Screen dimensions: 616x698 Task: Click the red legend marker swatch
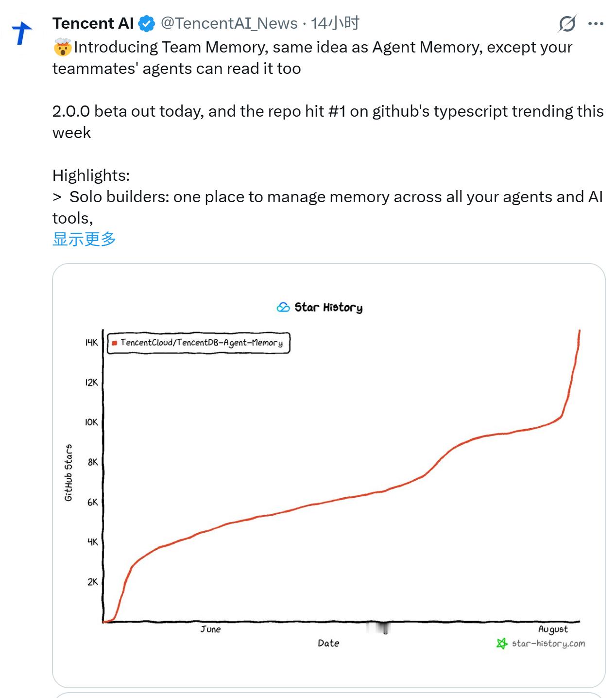point(115,343)
